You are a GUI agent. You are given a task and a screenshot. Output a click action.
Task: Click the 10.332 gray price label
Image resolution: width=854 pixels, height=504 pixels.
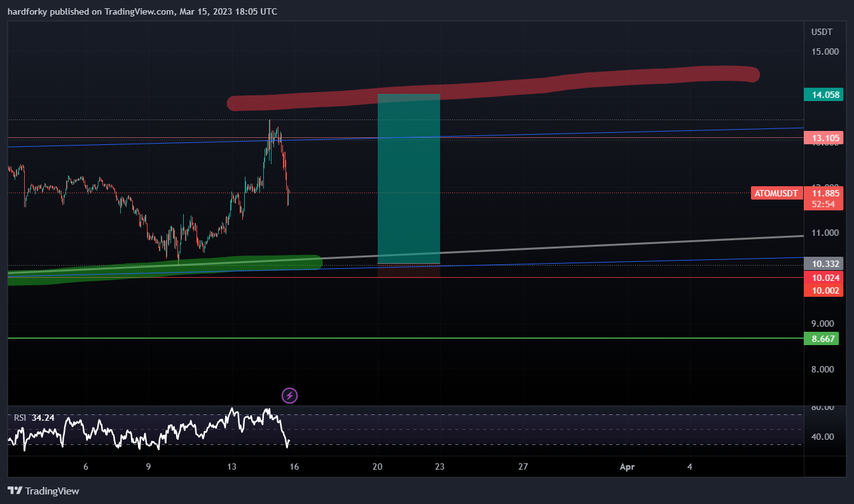(x=823, y=263)
